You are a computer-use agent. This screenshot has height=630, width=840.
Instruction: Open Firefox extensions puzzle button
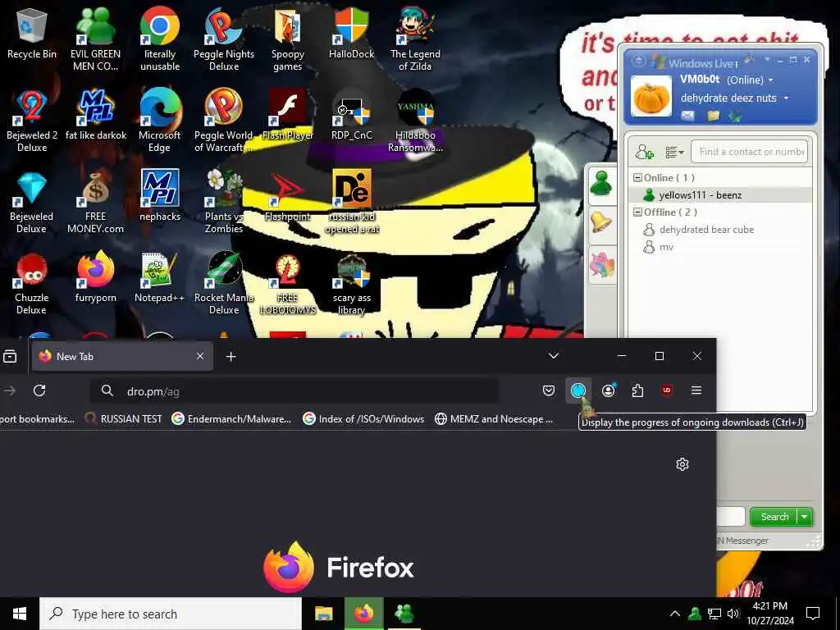(637, 390)
